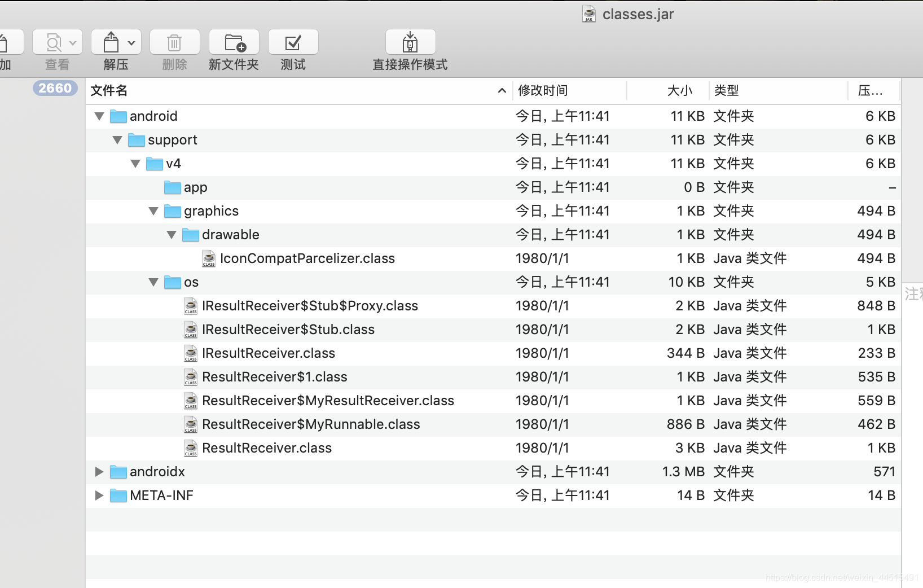Click the Extract (解压) toolbar icon
The width and height of the screenshot is (923, 588).
111,42
